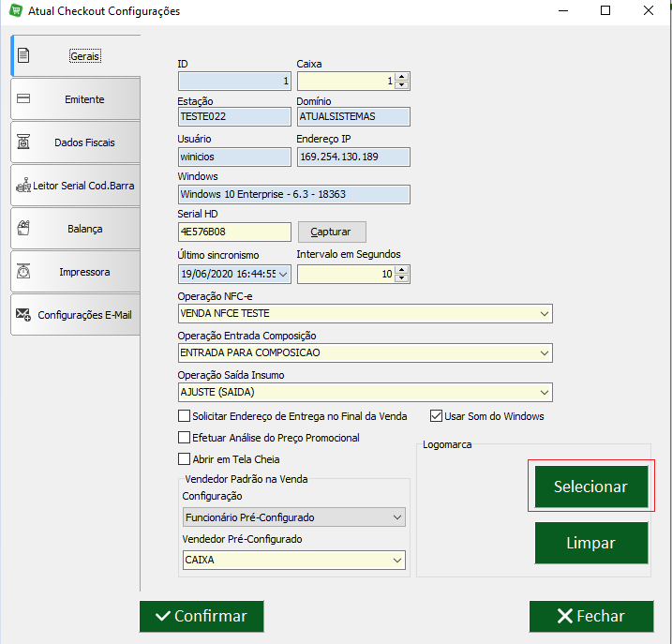This screenshot has width=672, height=644.
Task: Check Abrir em Tela Cheia
Action: (184, 458)
